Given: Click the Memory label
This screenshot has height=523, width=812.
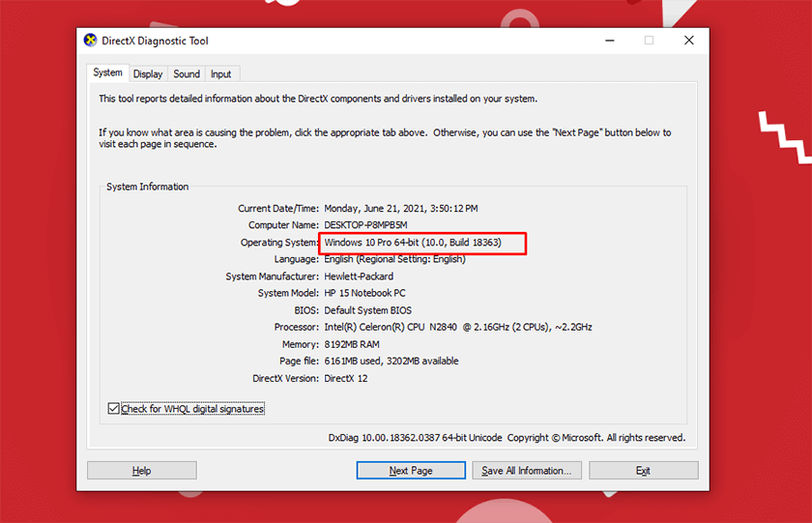Looking at the screenshot, I should [301, 344].
